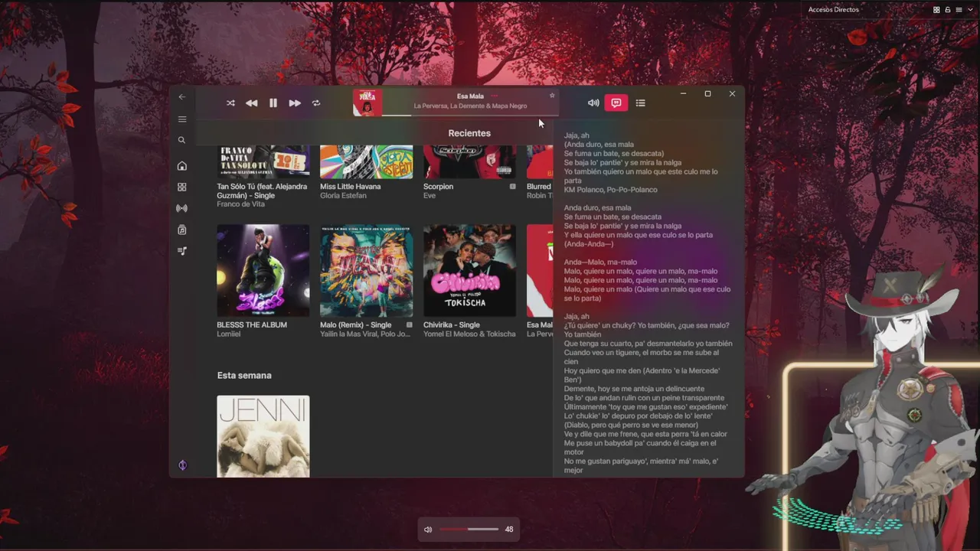Click the Eve artist name under Scorpion
980x551 pixels.
430,196
